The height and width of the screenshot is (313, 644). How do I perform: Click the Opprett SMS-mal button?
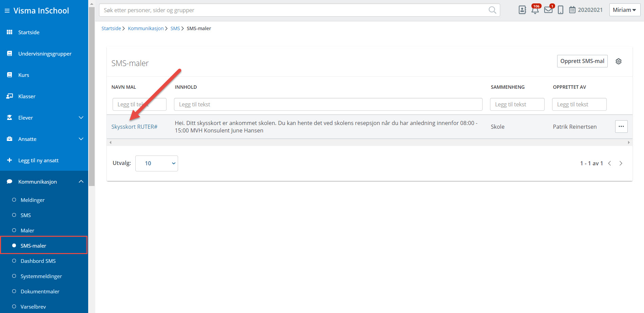(582, 61)
